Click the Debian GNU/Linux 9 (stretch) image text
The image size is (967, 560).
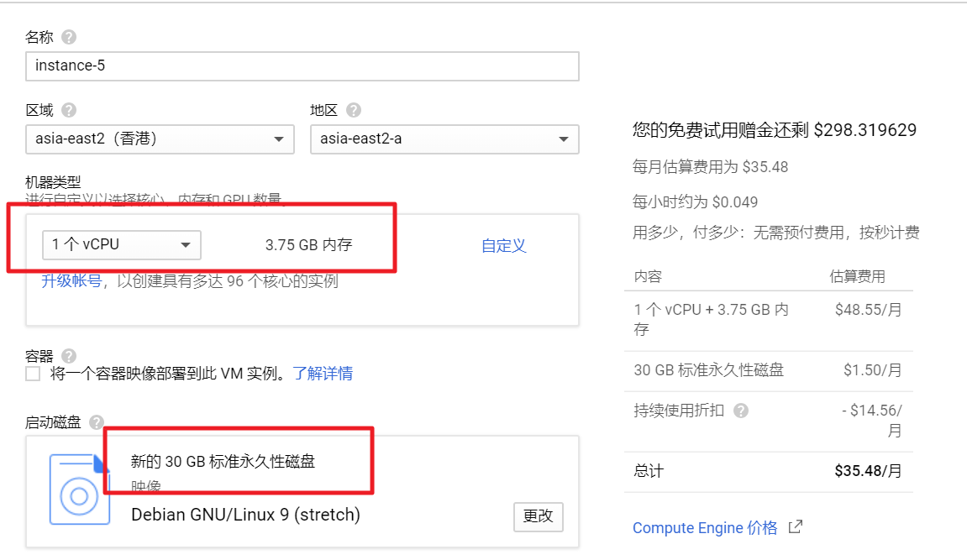point(245,515)
